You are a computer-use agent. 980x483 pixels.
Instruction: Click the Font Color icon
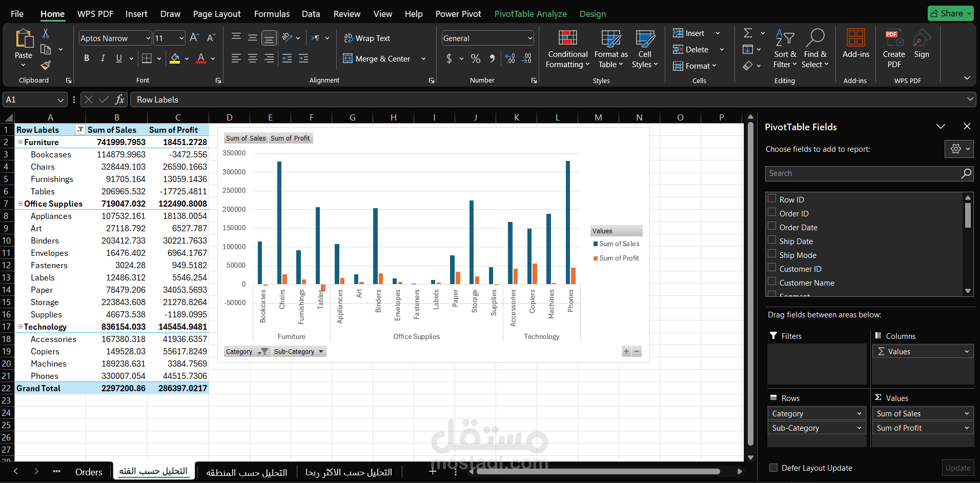[201, 58]
